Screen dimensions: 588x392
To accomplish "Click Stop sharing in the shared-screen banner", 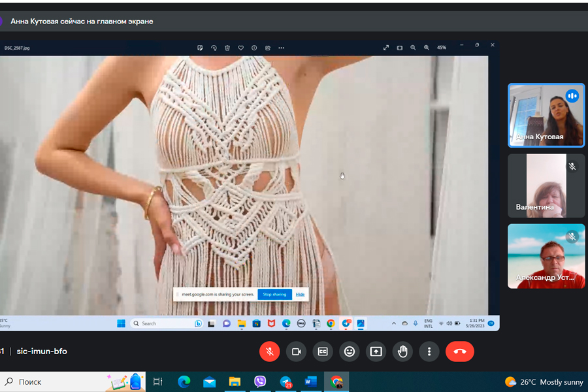I will coord(274,295).
